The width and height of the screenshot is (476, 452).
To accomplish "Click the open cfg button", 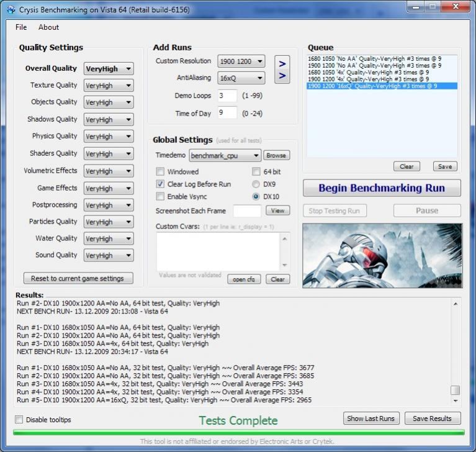I will [244, 279].
